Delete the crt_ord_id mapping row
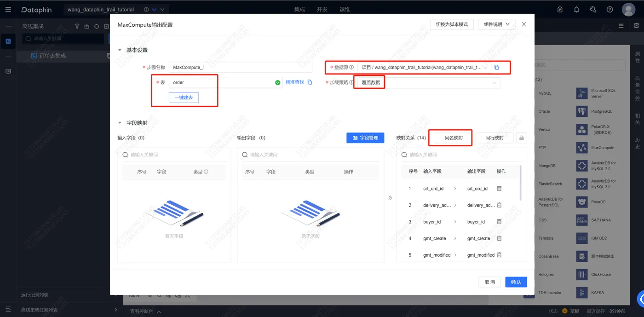Screen dimensions: 644x317 [x=499, y=189]
